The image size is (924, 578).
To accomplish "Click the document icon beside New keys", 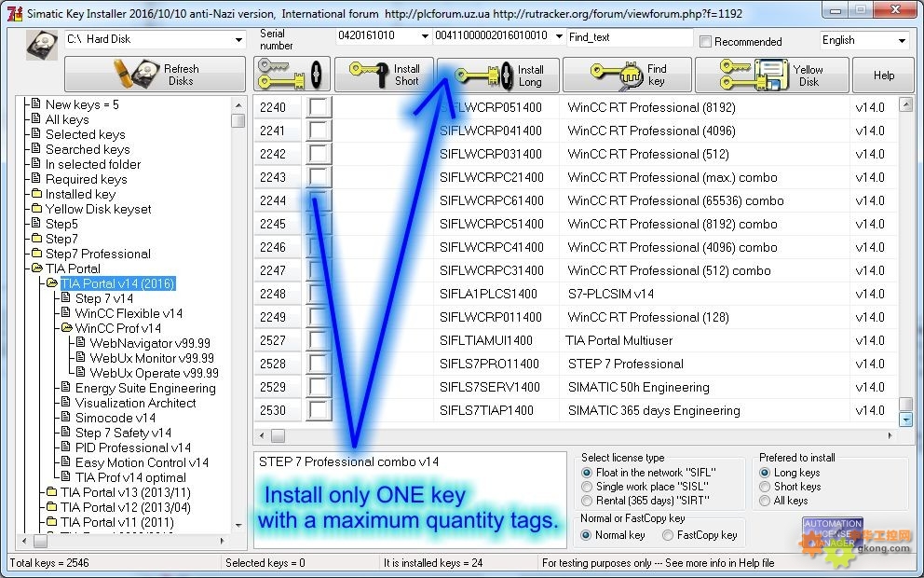I will coord(36,103).
